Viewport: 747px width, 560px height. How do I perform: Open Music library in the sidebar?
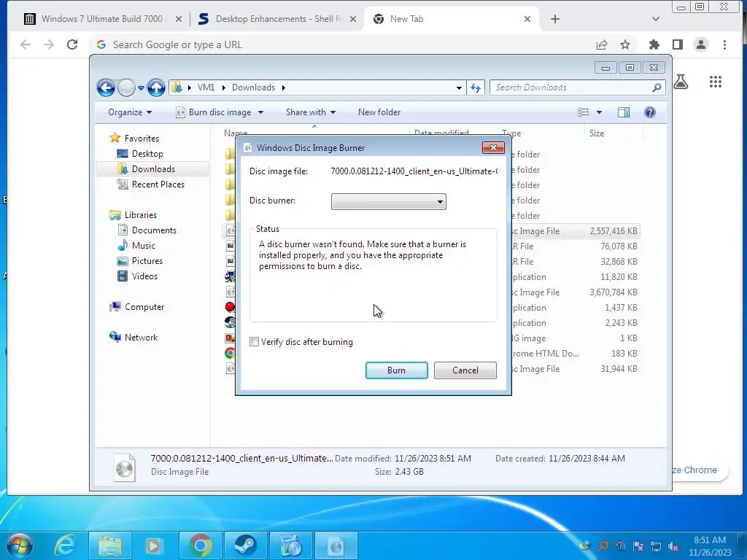(143, 246)
